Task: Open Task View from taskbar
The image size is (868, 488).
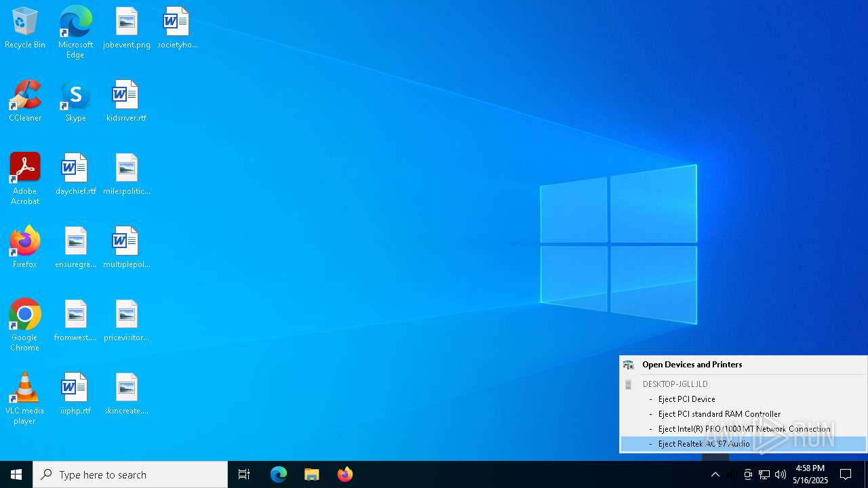Action: tap(244, 474)
